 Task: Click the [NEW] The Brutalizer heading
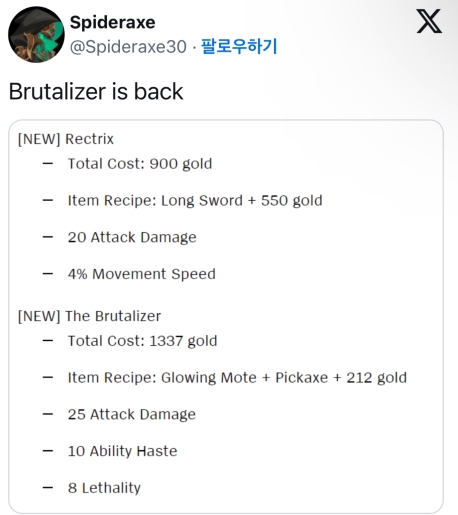coord(89,316)
